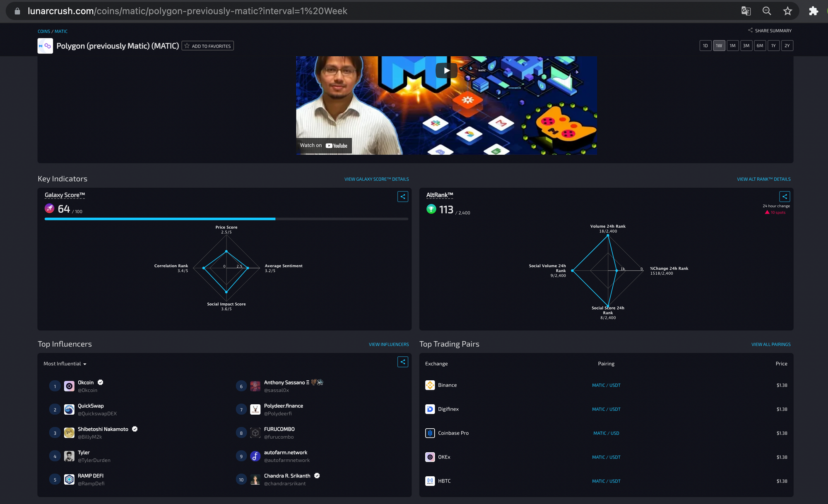Click Add to Favorites button
Viewport: 828px width, 504px height.
coord(207,46)
